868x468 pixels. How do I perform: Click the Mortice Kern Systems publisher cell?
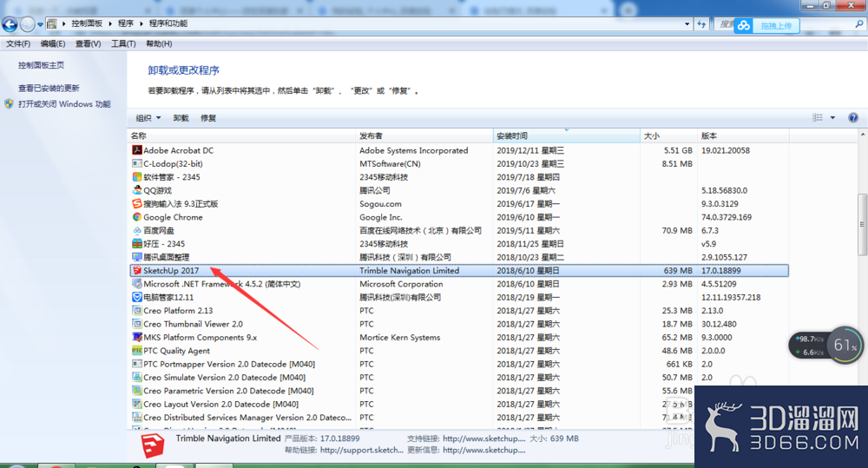[399, 337]
